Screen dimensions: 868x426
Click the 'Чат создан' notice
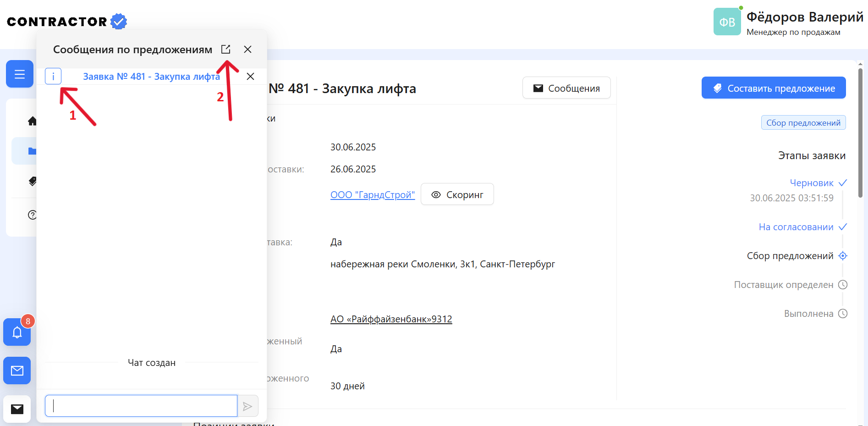pos(152,363)
